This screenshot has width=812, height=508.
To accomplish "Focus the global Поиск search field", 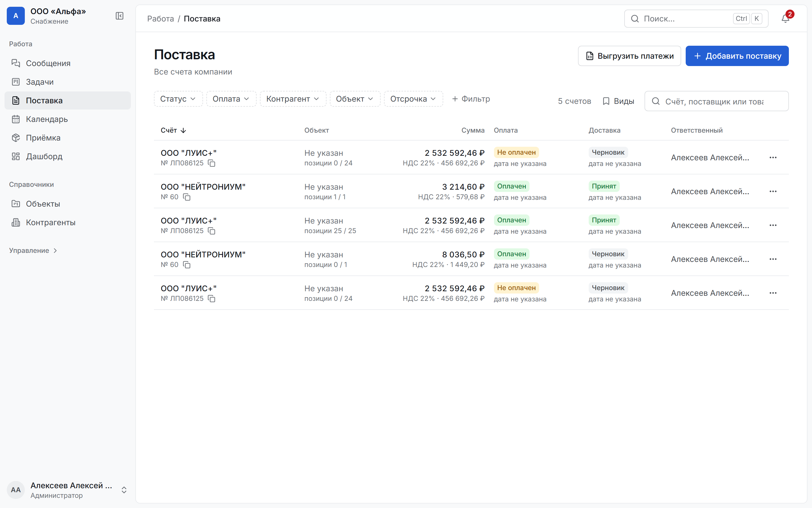I will click(x=696, y=19).
